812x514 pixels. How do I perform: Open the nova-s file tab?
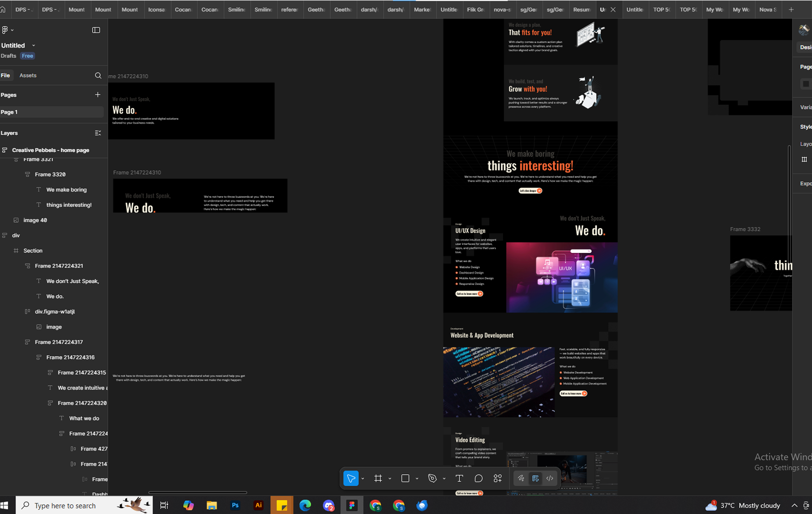502,9
